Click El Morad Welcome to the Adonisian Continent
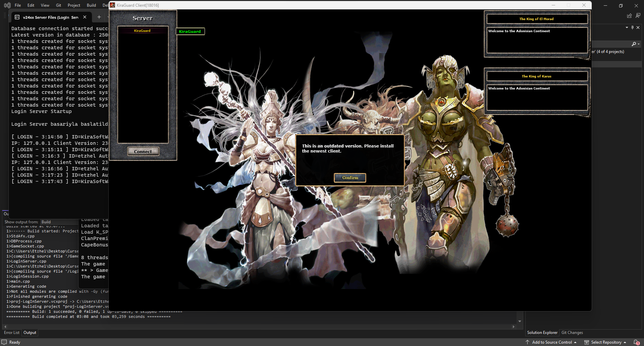Screen dimensions: 644x346 pyautogui.click(x=519, y=31)
